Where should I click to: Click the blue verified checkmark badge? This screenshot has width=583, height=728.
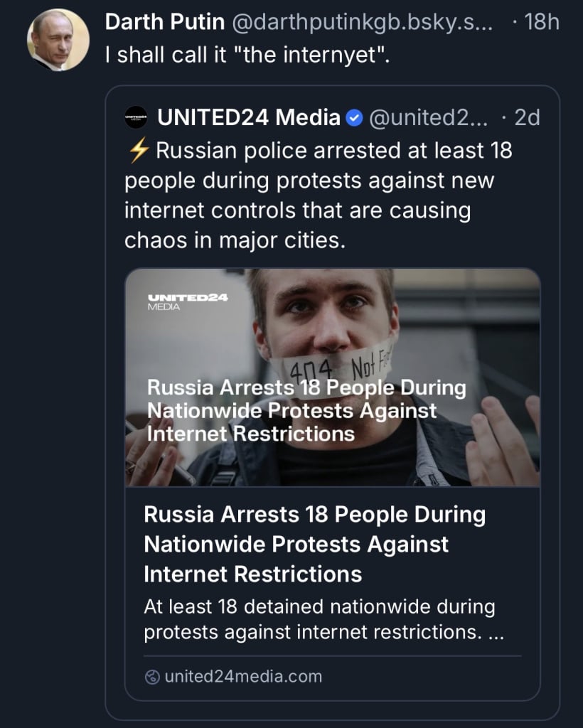pyautogui.click(x=354, y=117)
